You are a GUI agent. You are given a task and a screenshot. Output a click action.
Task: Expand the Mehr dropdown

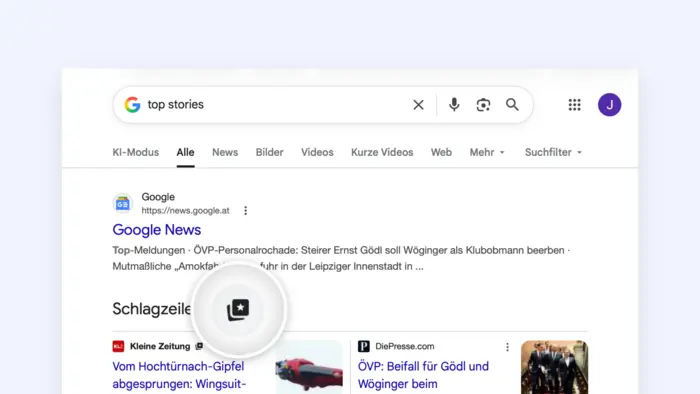point(487,152)
